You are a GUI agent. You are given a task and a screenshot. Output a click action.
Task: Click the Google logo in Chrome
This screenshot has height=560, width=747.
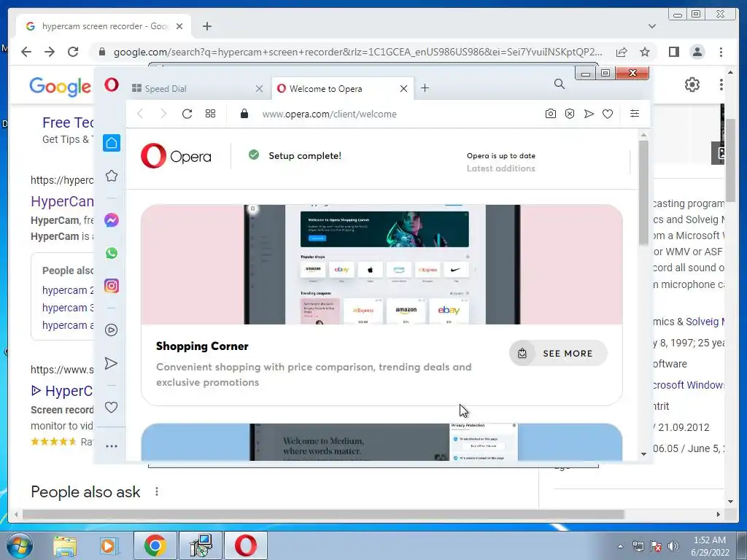click(60, 87)
